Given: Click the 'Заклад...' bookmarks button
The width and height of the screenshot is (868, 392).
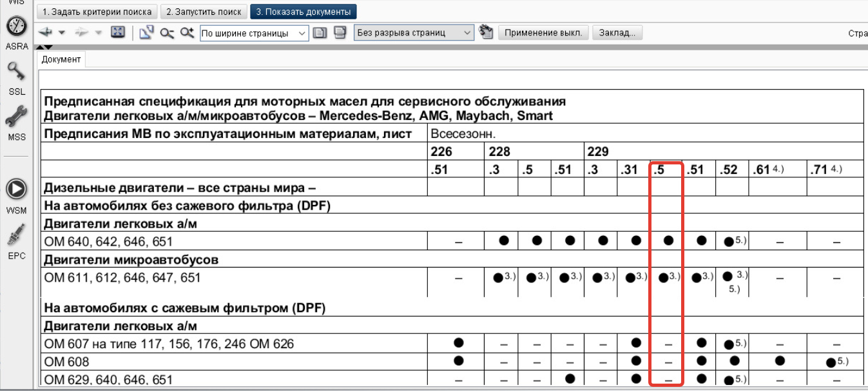Looking at the screenshot, I should point(617,32).
